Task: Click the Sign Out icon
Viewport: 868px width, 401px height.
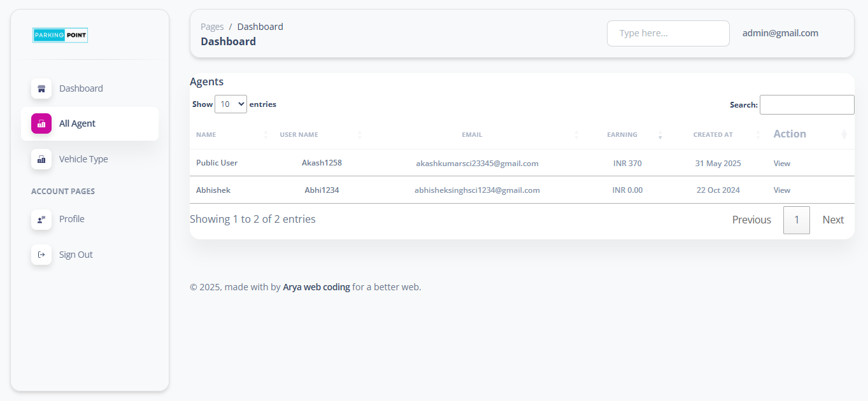Action: tap(41, 255)
